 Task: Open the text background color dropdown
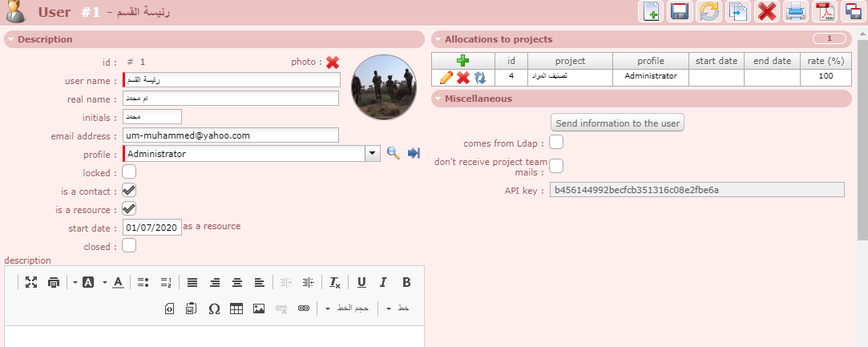pyautogui.click(x=75, y=282)
